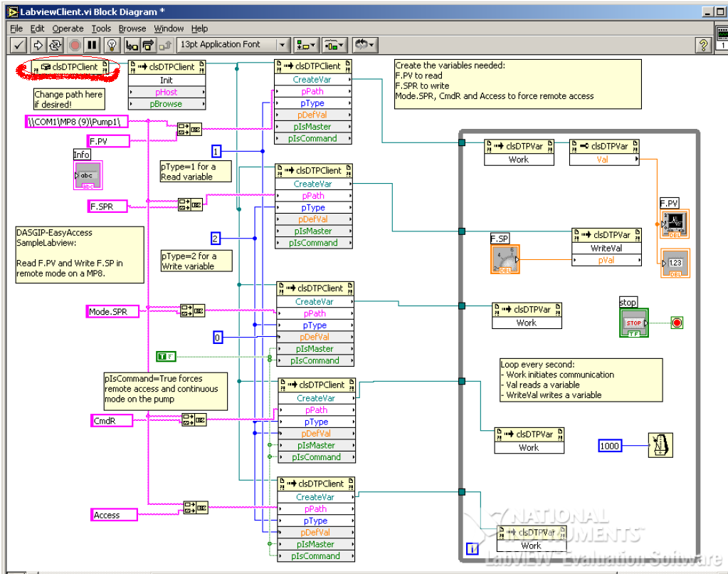Click the WriteVal method on clsDTPVar node
The image size is (728, 574).
click(606, 248)
